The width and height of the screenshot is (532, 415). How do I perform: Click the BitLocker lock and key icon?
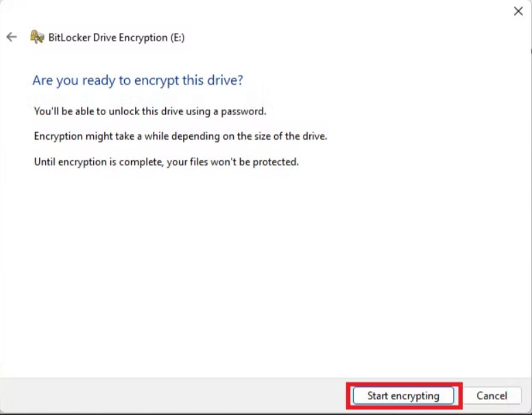[37, 36]
